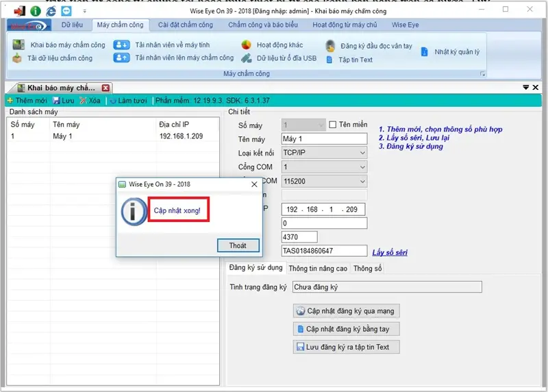This screenshot has height=392, width=548.
Task: Open the Thông tin nâng cao tab
Action: pyautogui.click(x=318, y=268)
